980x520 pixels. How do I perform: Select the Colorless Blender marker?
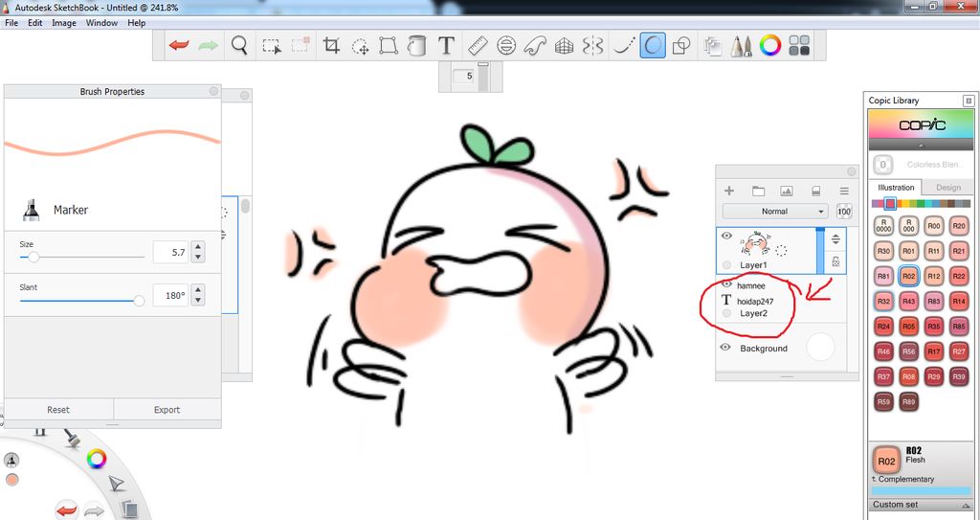click(882, 166)
